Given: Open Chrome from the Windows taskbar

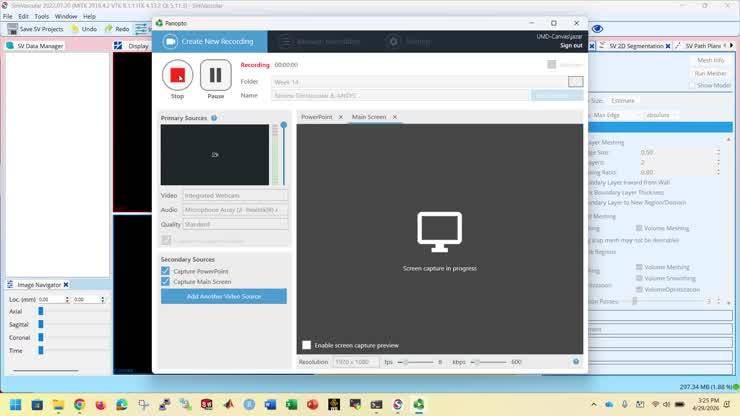Looking at the screenshot, I should (x=79, y=405).
